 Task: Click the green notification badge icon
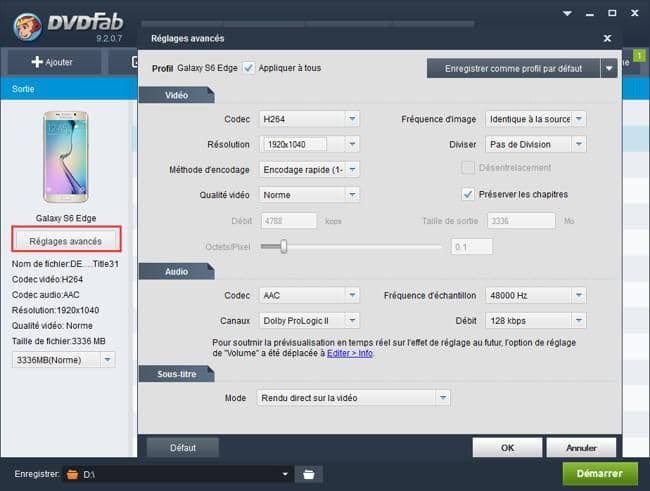pos(640,56)
